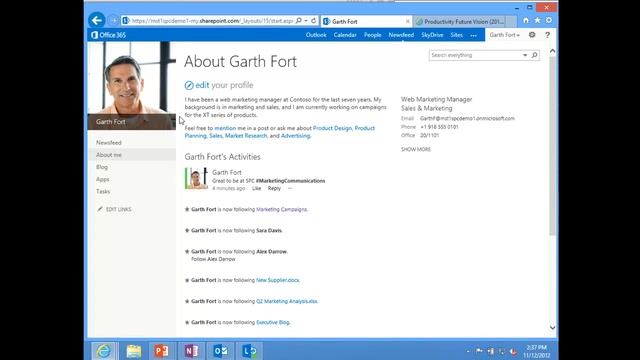
Task: Open the #MarketingCommunications hashtag
Action: [x=290, y=181]
